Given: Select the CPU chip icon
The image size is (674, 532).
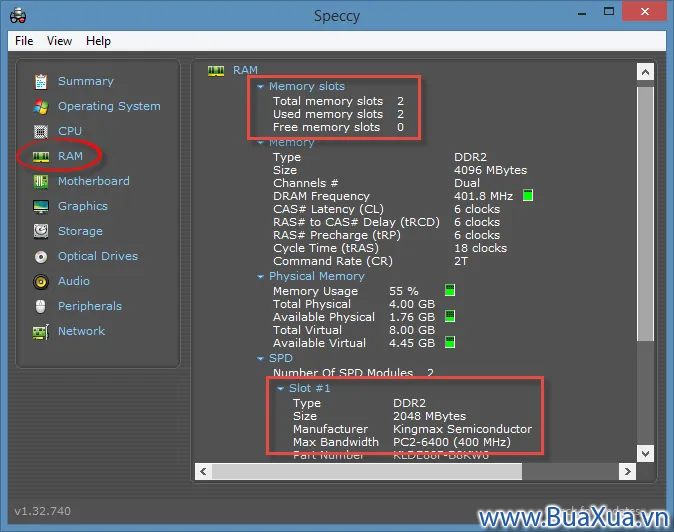Looking at the screenshot, I should click(41, 132).
